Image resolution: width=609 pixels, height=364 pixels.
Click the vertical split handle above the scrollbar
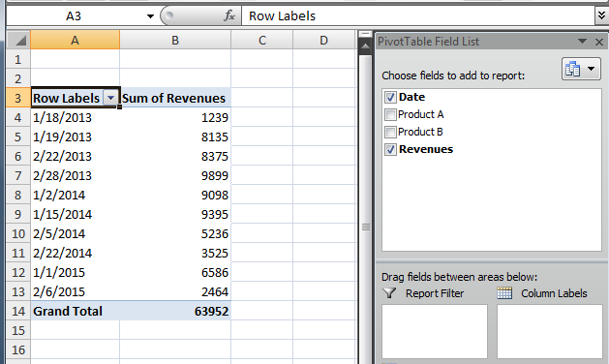365,35
